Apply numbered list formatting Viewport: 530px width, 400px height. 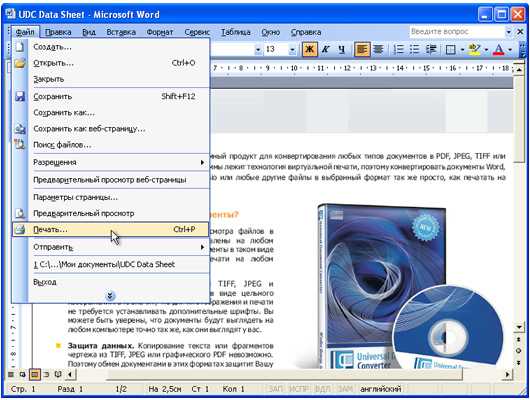click(x=399, y=50)
